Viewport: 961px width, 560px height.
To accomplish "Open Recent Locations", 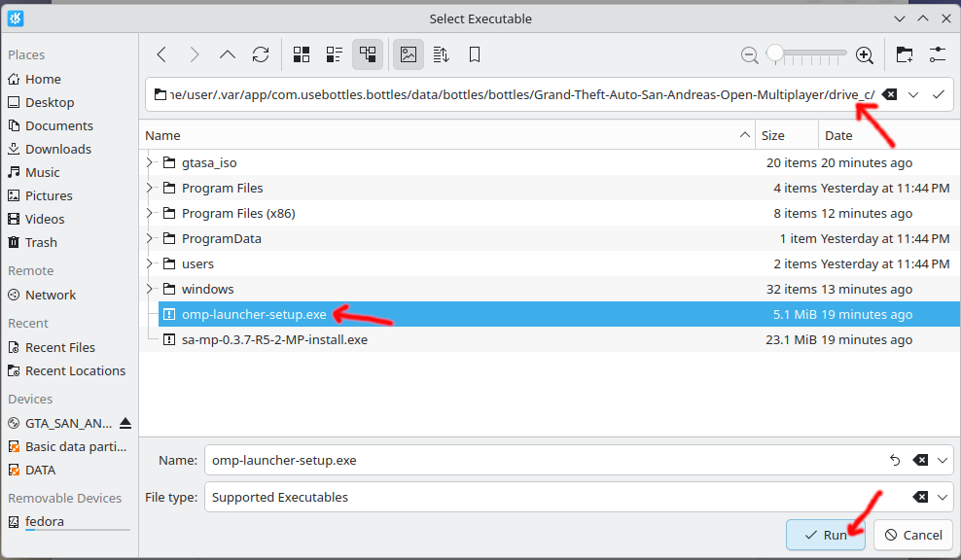I will click(69, 370).
